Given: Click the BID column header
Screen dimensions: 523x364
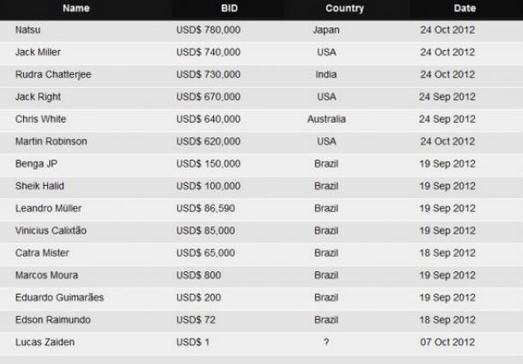Looking at the screenshot, I should [x=229, y=8].
